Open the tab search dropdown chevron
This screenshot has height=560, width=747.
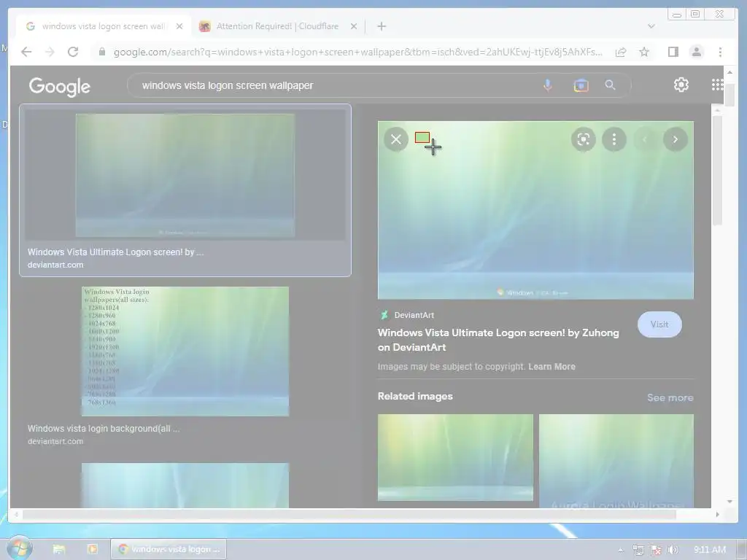tap(651, 26)
